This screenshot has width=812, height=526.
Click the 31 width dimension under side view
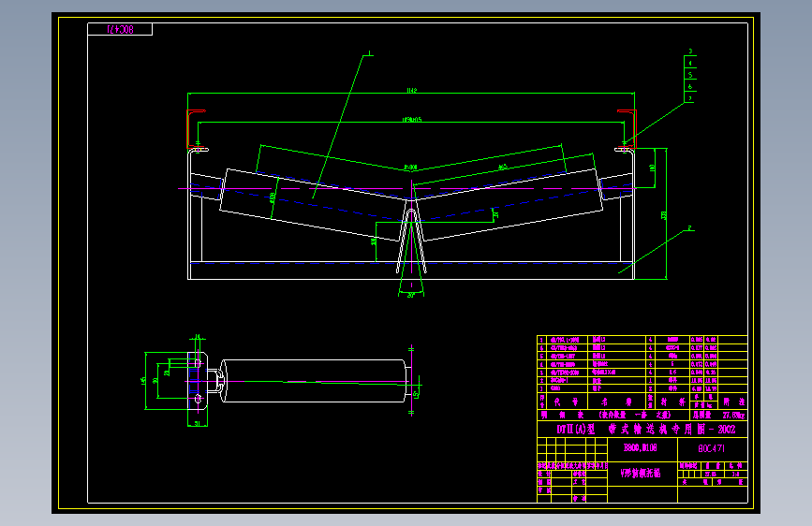(198, 423)
